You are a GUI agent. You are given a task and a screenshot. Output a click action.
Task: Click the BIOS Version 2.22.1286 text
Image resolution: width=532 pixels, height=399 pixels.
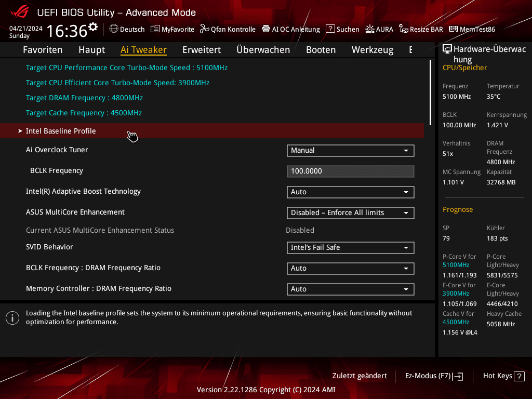tap(266, 390)
